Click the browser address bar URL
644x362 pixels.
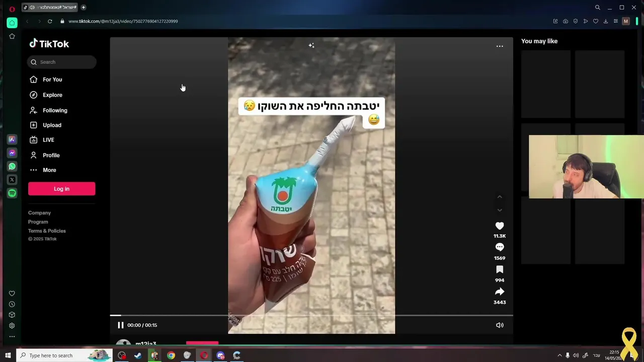[x=123, y=21]
